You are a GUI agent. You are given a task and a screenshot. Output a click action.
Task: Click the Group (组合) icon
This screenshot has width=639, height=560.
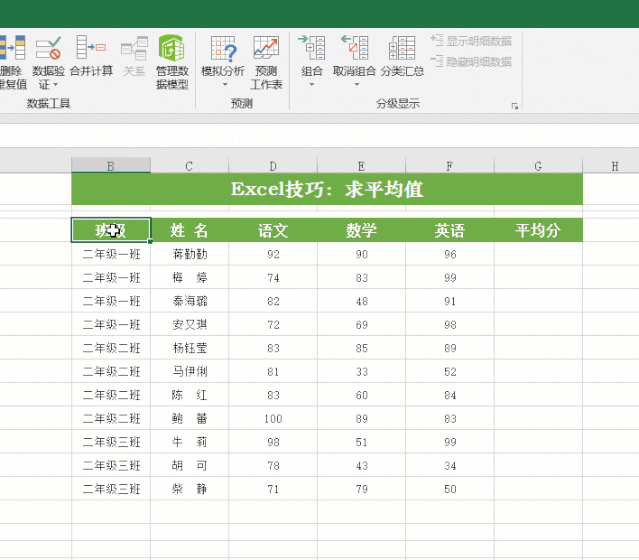[x=312, y=48]
